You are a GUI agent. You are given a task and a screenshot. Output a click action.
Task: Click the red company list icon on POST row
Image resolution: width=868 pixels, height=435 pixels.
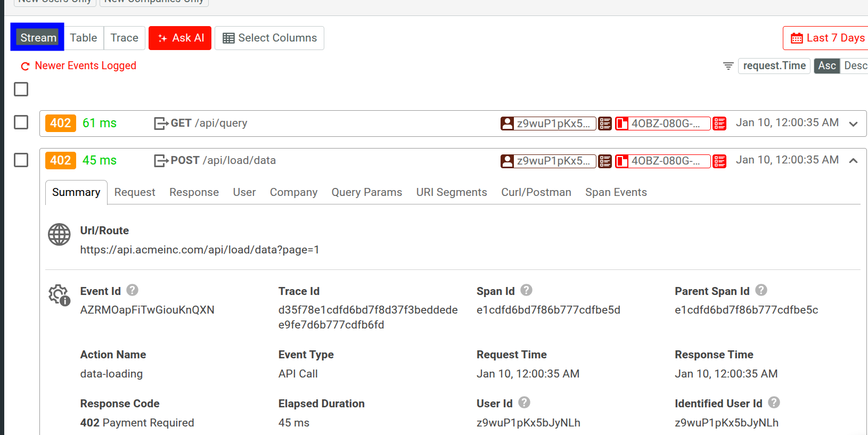719,161
